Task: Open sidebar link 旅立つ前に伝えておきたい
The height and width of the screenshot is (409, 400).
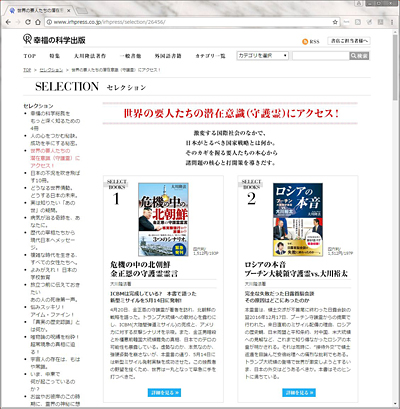Action: click(55, 292)
